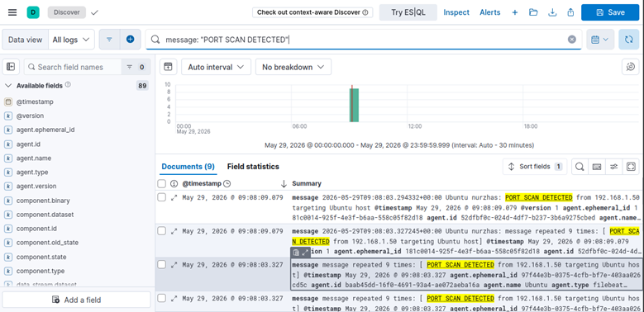644x312 pixels.
Task: Open the calendar date picker dropdown
Action: pyautogui.click(x=600, y=40)
